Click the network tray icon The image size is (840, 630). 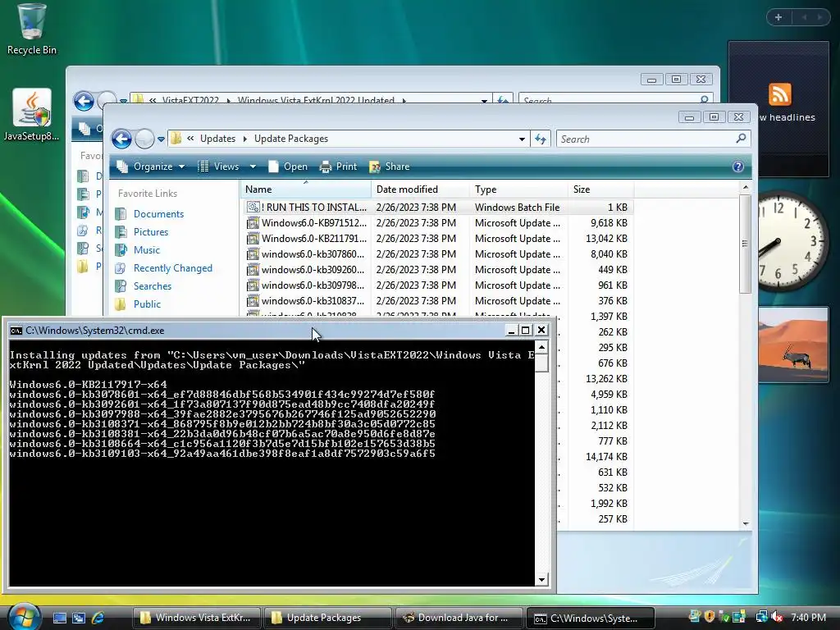click(761, 617)
